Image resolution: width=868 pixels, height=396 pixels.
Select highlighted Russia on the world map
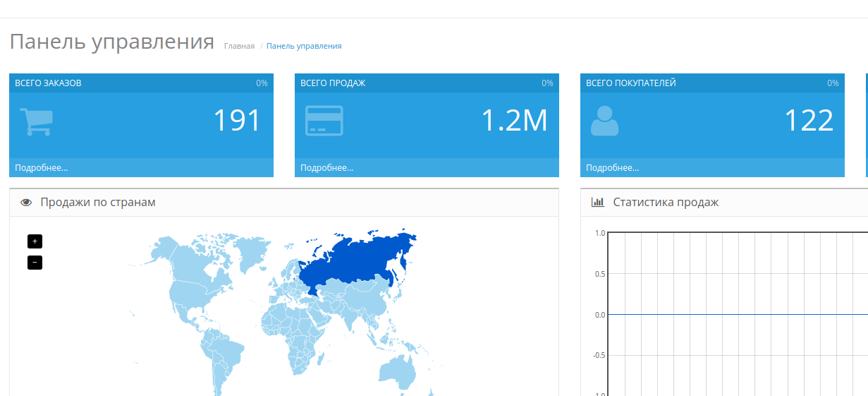click(360, 258)
